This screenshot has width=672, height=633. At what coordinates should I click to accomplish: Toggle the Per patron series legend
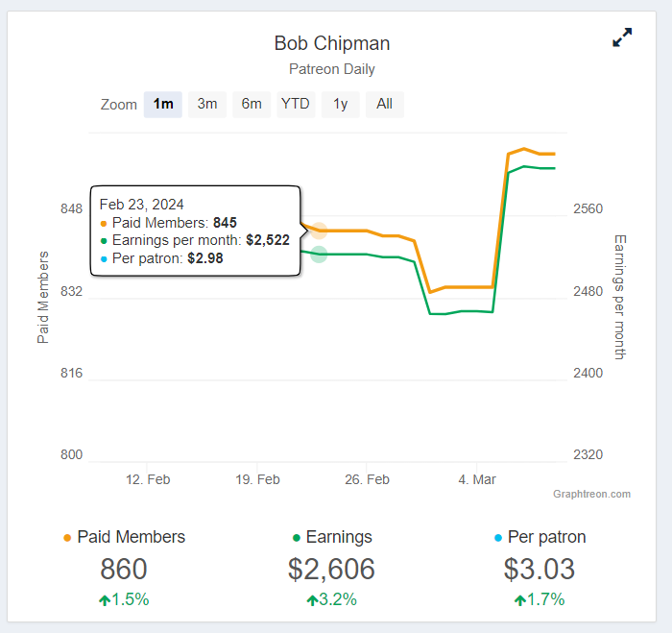click(540, 537)
